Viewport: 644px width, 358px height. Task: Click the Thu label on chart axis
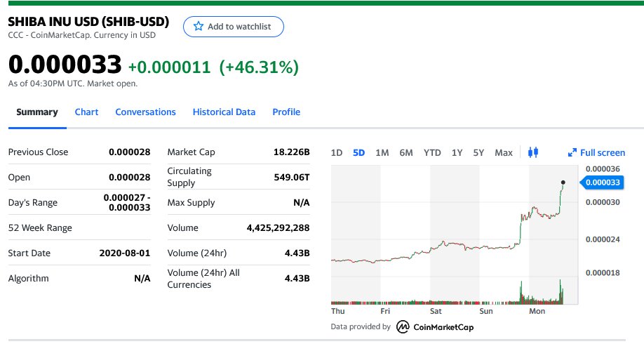[337, 311]
